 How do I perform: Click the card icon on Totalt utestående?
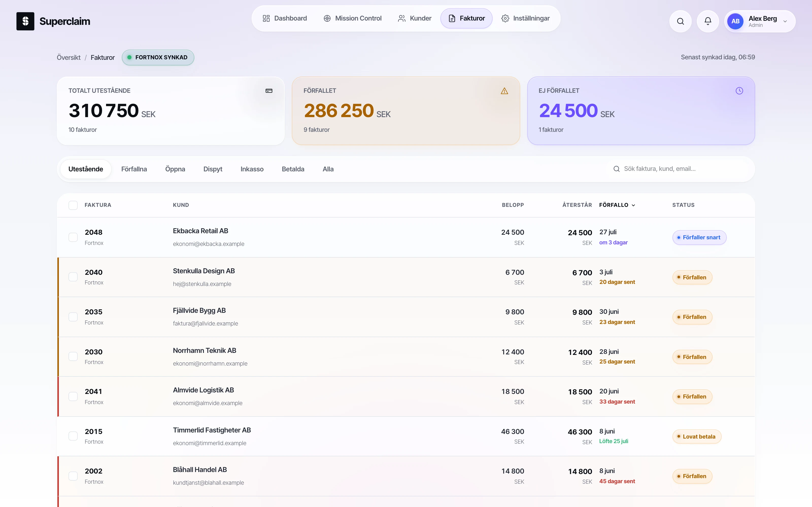pos(269,91)
